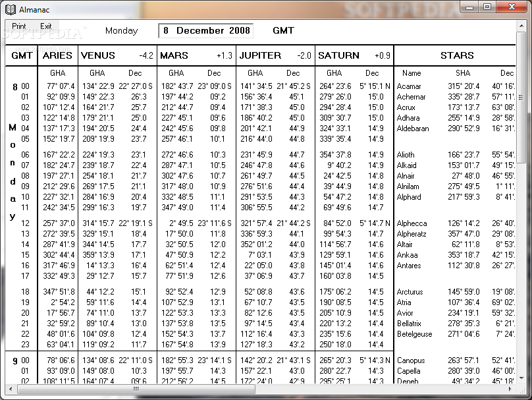Click the Monday day label
Screen dimensions: 532x400
pyautogui.click(x=121, y=30)
